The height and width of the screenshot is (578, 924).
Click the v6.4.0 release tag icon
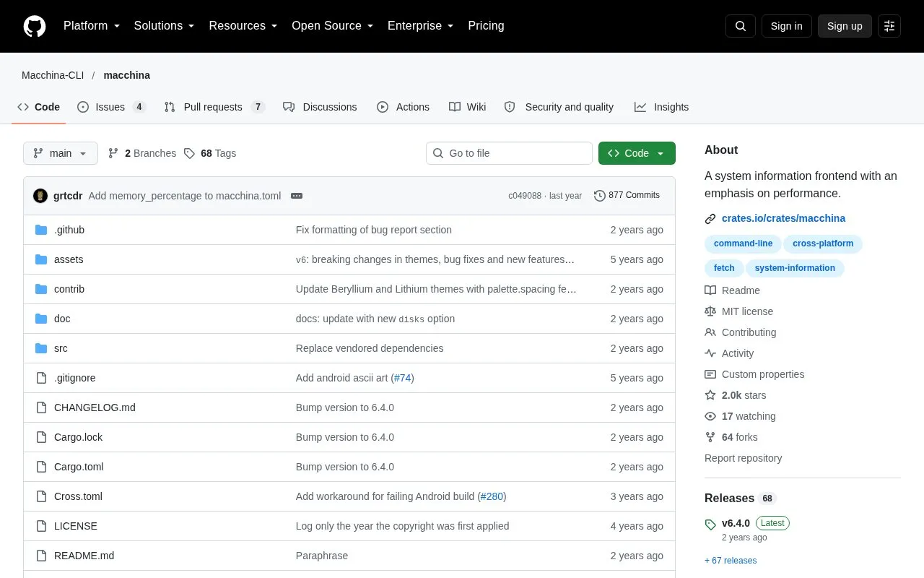point(710,524)
